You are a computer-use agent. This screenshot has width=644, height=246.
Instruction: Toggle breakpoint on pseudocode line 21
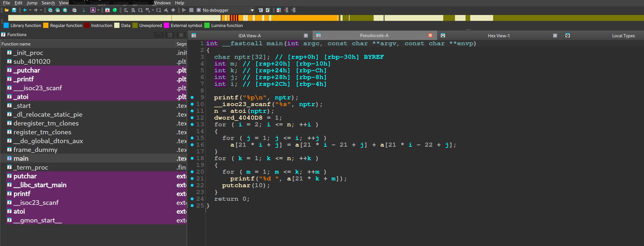(x=192, y=178)
